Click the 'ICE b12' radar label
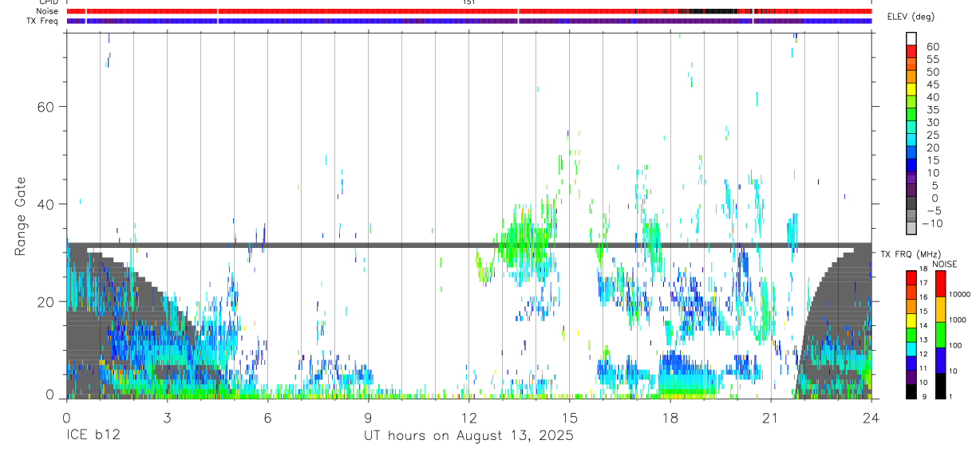The width and height of the screenshot is (980, 452). pos(92,436)
